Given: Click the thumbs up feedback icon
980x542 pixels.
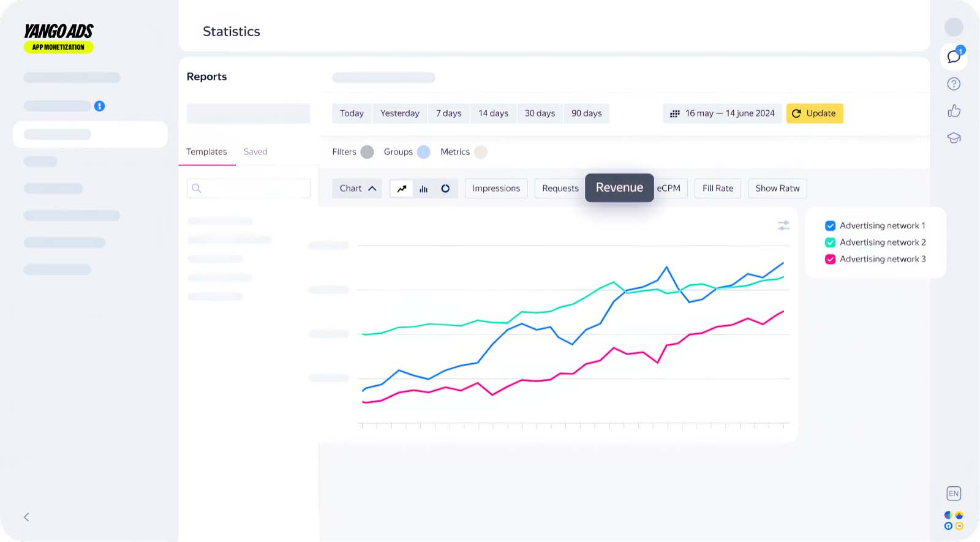Looking at the screenshot, I should click(x=954, y=111).
